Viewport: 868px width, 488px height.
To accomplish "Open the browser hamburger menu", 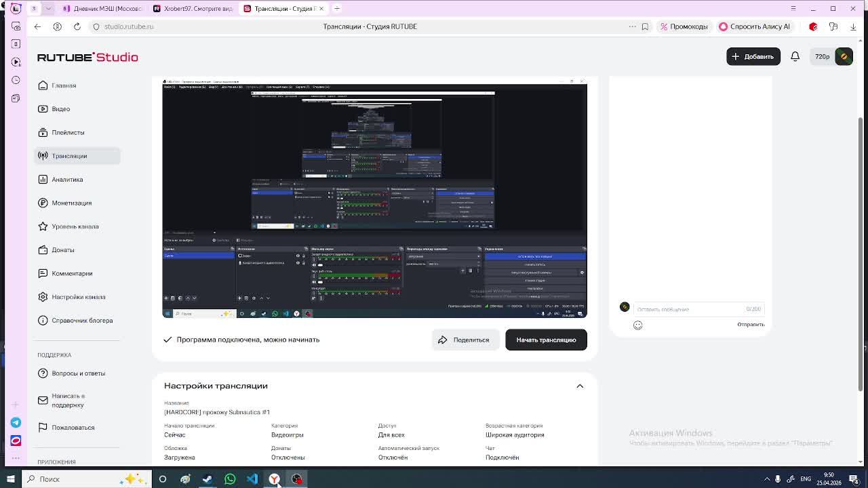I will 793,9.
